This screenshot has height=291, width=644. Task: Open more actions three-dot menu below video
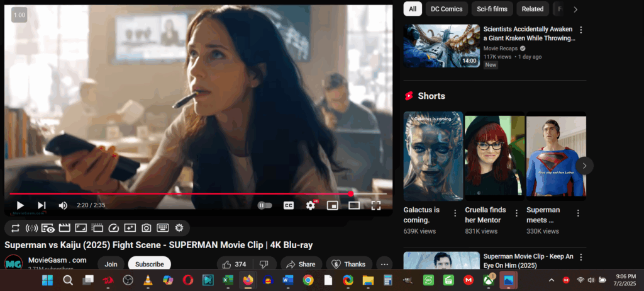pyautogui.click(x=384, y=265)
